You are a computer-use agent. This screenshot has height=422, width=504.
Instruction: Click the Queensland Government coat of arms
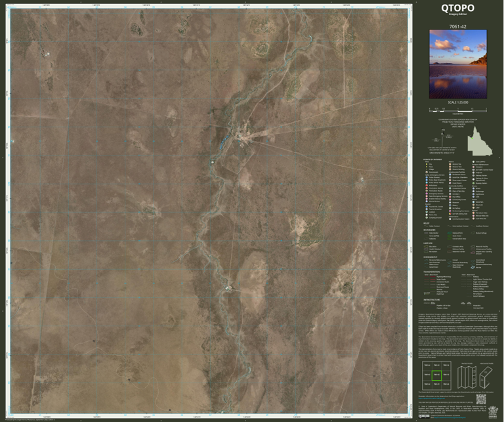click(493, 412)
